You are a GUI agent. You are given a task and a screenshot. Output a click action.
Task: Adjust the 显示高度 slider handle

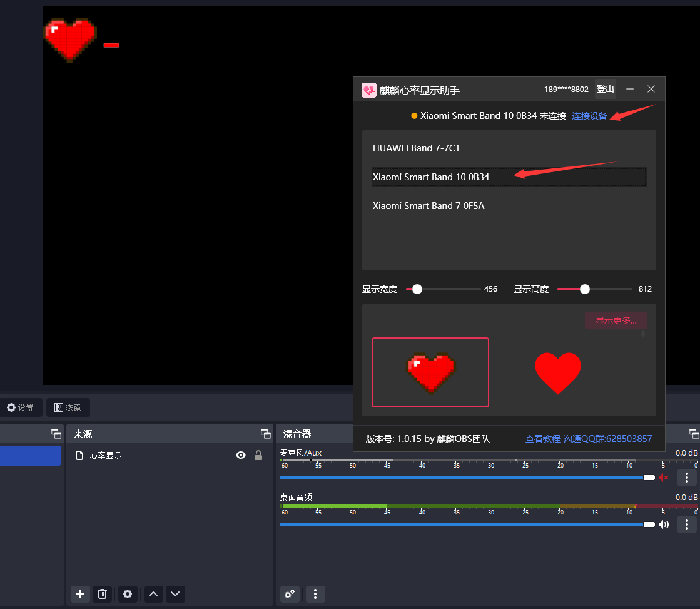[585, 289]
